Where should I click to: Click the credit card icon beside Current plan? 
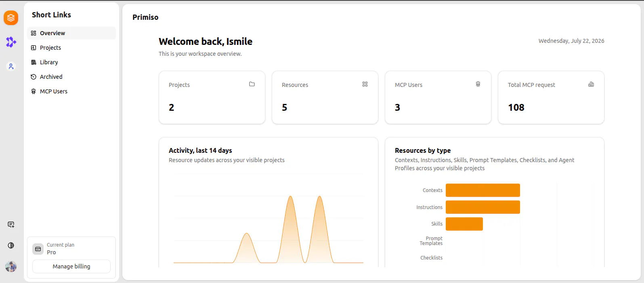[38, 249]
